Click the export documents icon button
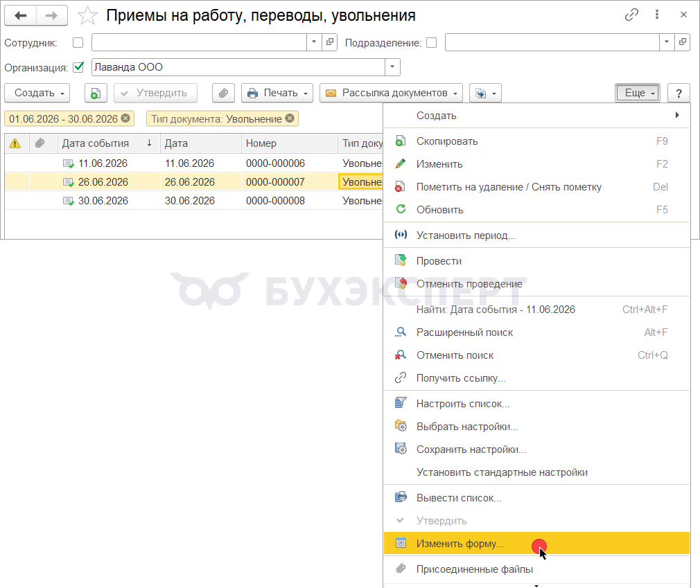This screenshot has width=700, height=588. pyautogui.click(x=486, y=93)
